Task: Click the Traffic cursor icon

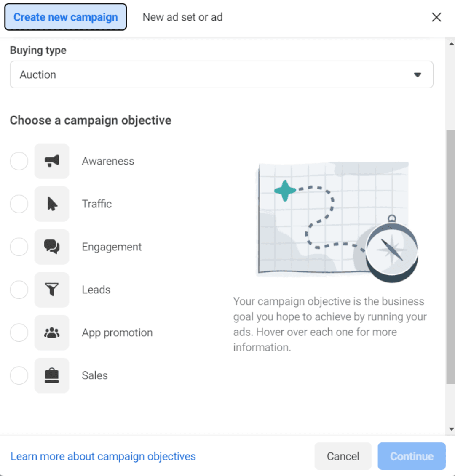Action: coord(52,204)
